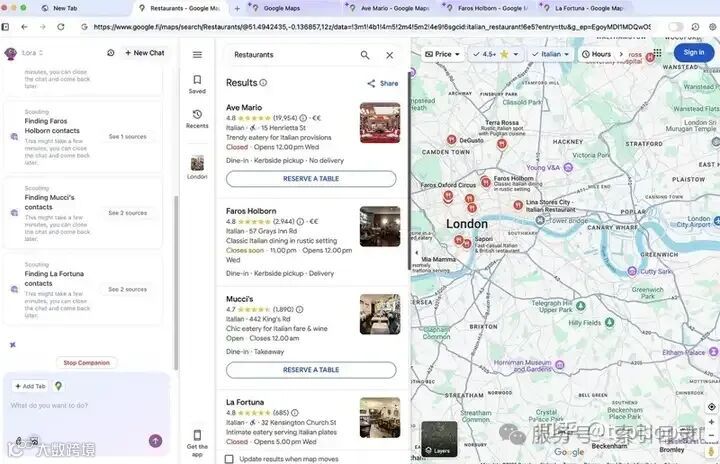Open chat history clock icon

coord(111,53)
